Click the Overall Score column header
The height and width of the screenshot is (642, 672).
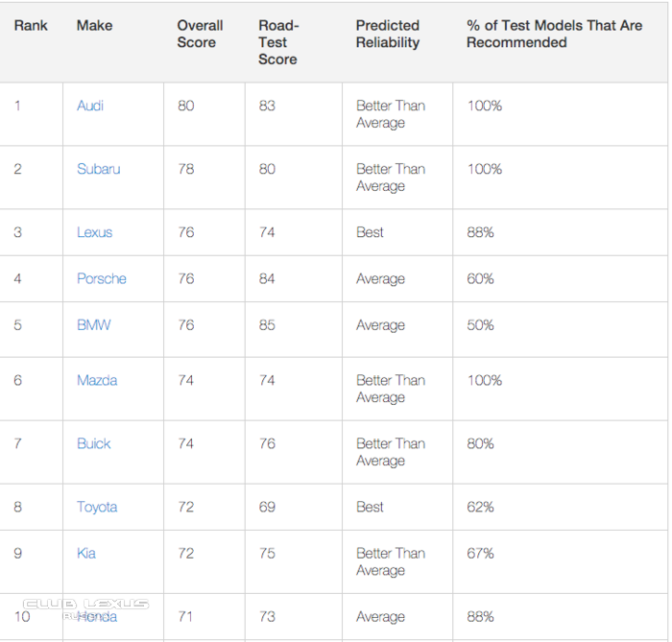tap(200, 34)
